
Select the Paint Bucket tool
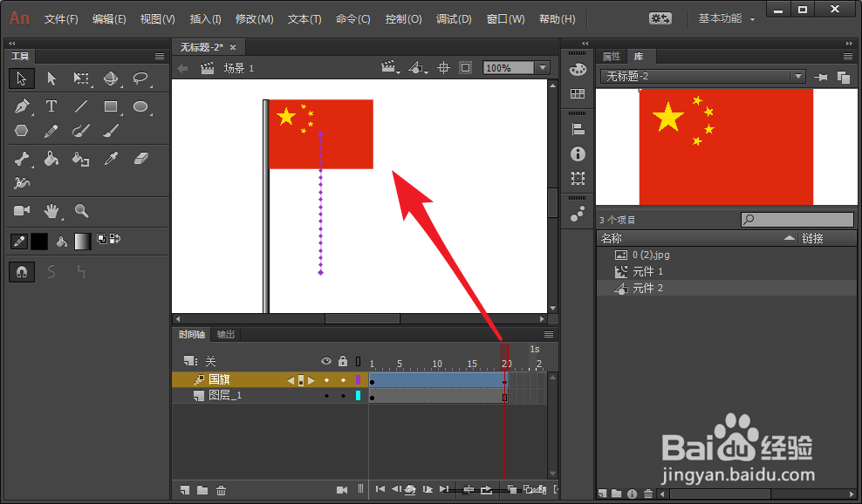[51, 159]
